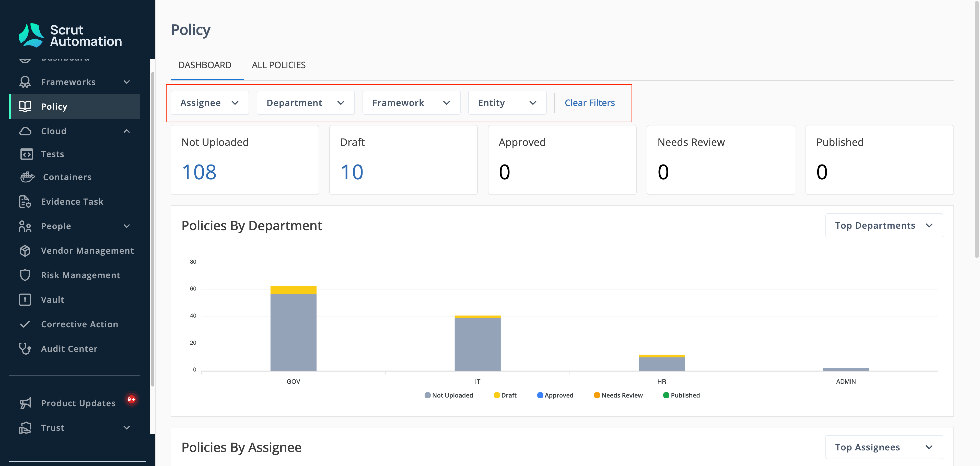Click the Scrut Automation logo
The height and width of the screenshot is (466, 980).
tap(70, 35)
